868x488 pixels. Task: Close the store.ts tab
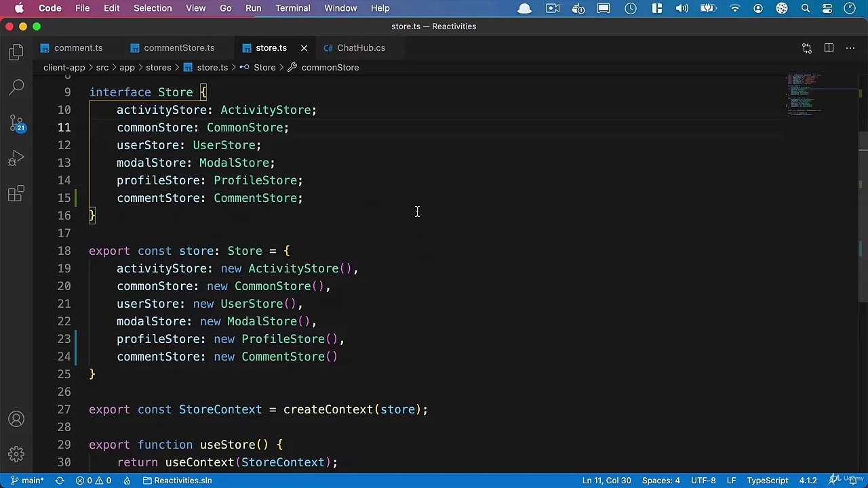(x=304, y=48)
